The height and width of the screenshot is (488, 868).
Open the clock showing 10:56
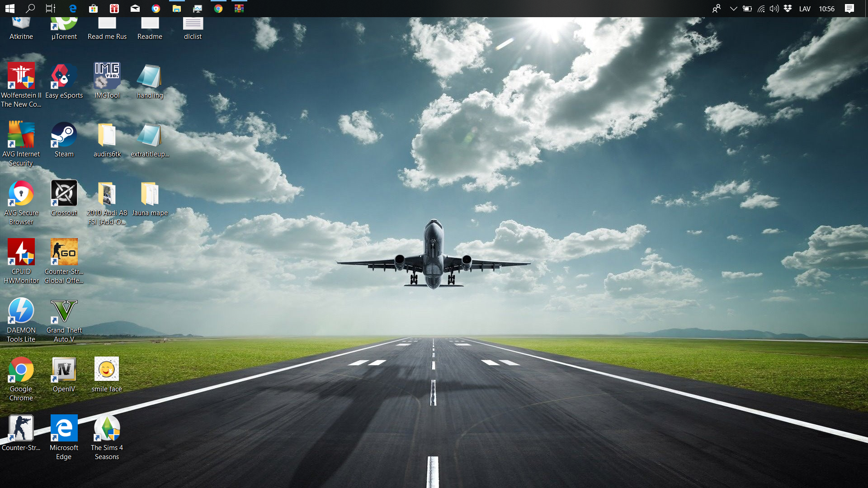tap(826, 9)
